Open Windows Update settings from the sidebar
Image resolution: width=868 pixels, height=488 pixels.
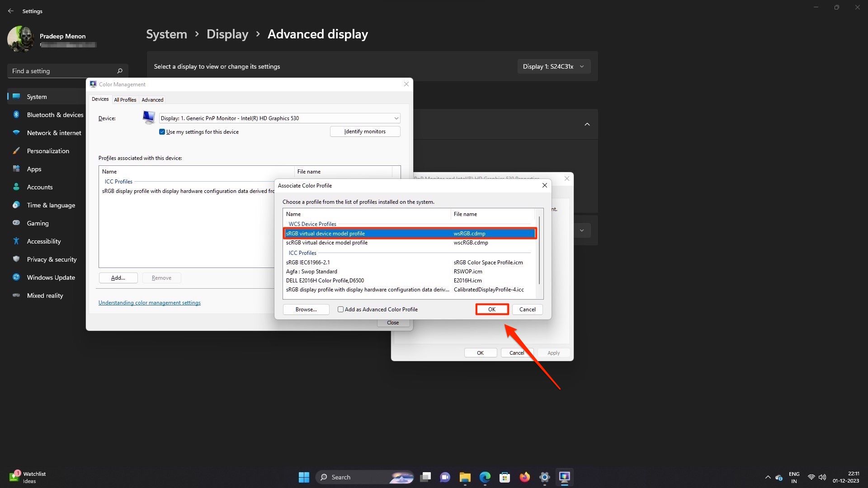click(x=51, y=277)
